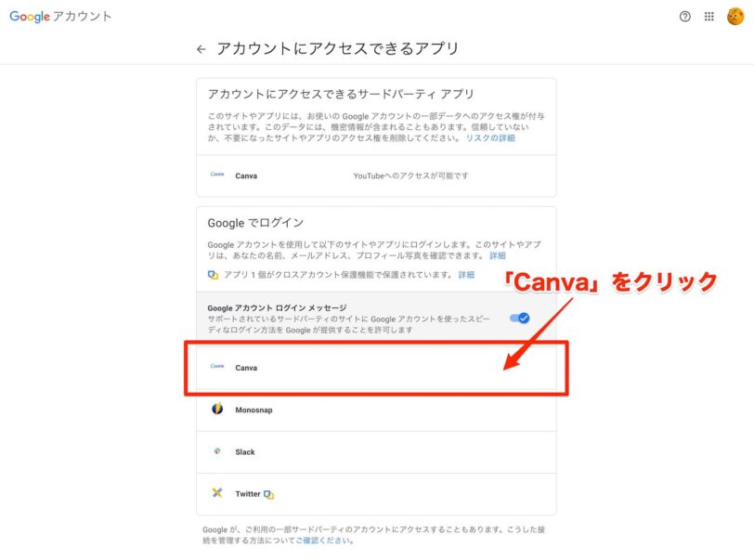Click the cross-account protection icon in notice
Viewport: 754px width, 560px height.
213,275
